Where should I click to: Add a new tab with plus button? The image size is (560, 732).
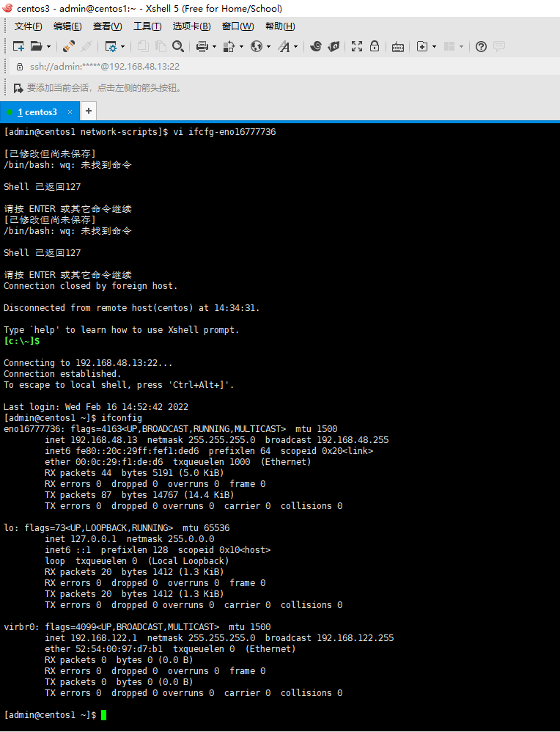(x=89, y=111)
